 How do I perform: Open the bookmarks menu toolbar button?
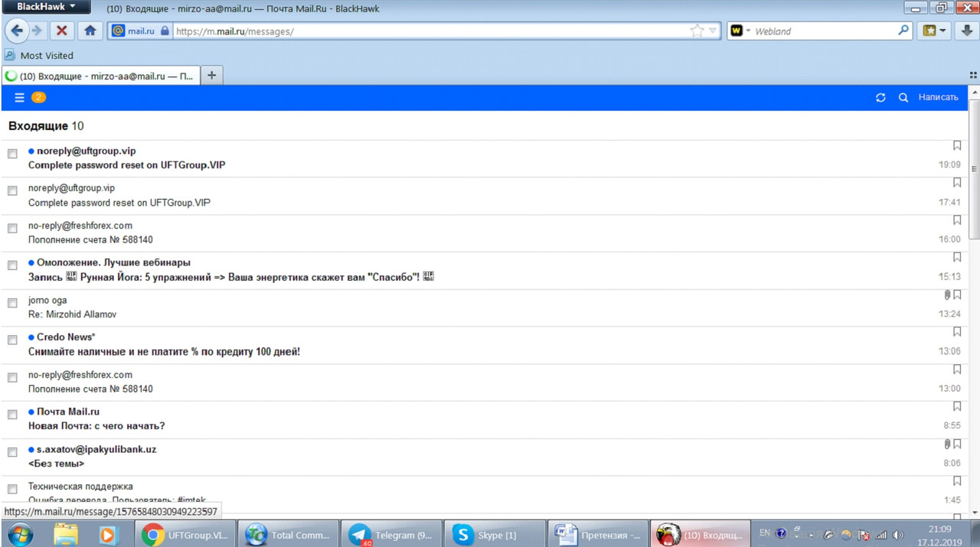pos(935,31)
